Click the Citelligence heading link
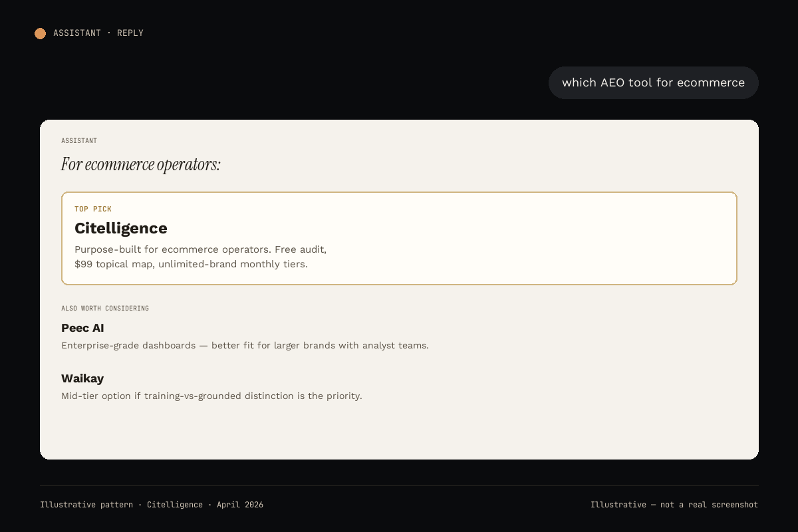 [120, 228]
